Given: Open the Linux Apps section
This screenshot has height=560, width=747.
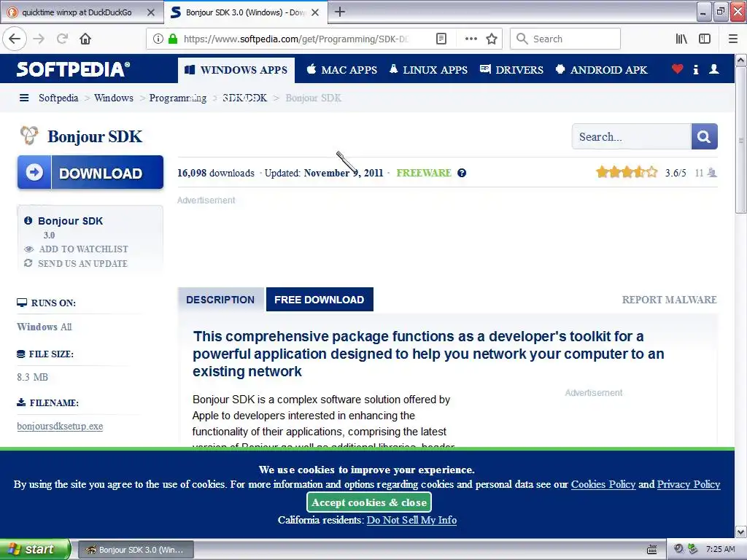Looking at the screenshot, I should [428, 70].
